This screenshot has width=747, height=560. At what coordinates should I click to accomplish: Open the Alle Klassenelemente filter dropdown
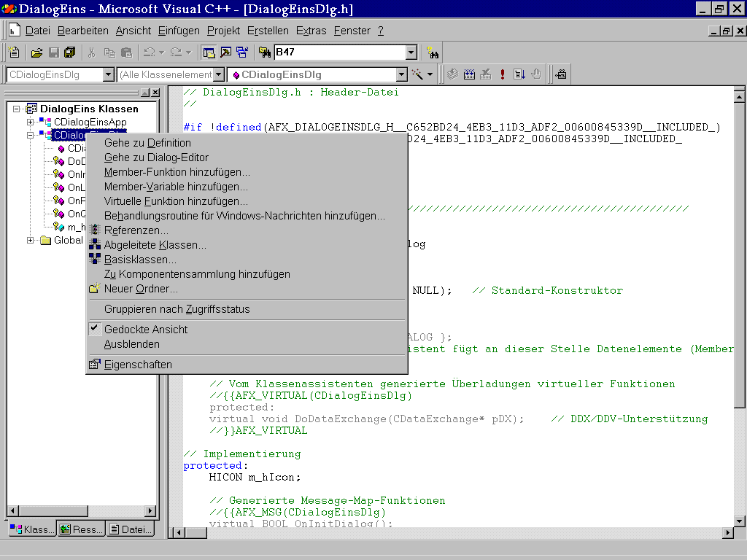219,75
